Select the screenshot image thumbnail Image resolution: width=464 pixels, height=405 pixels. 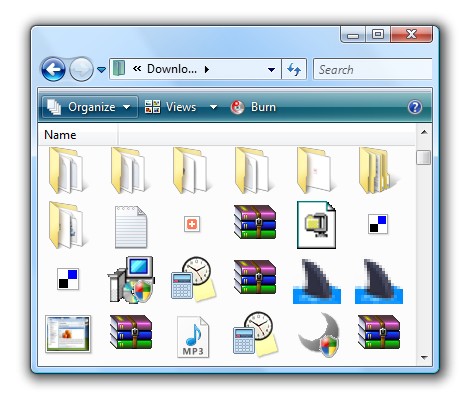68,334
